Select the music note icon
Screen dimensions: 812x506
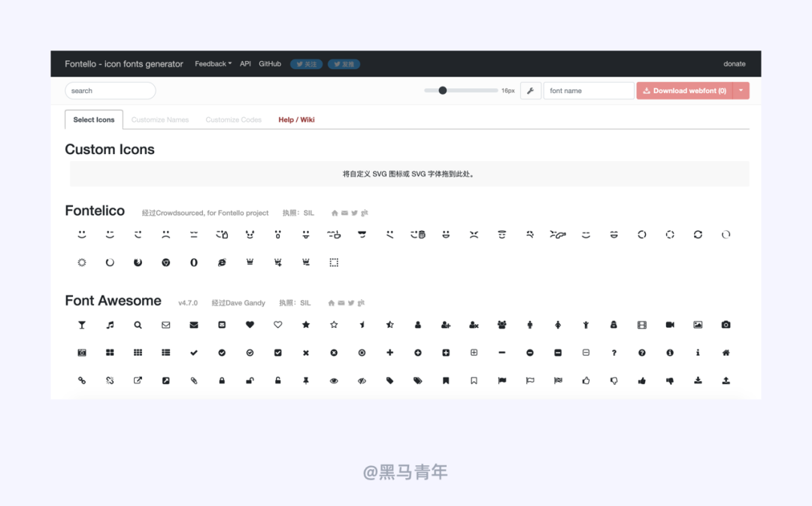(110, 325)
